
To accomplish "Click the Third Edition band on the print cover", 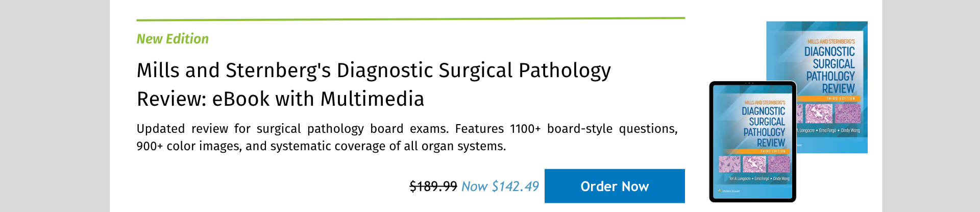I will pyautogui.click(x=828, y=98).
